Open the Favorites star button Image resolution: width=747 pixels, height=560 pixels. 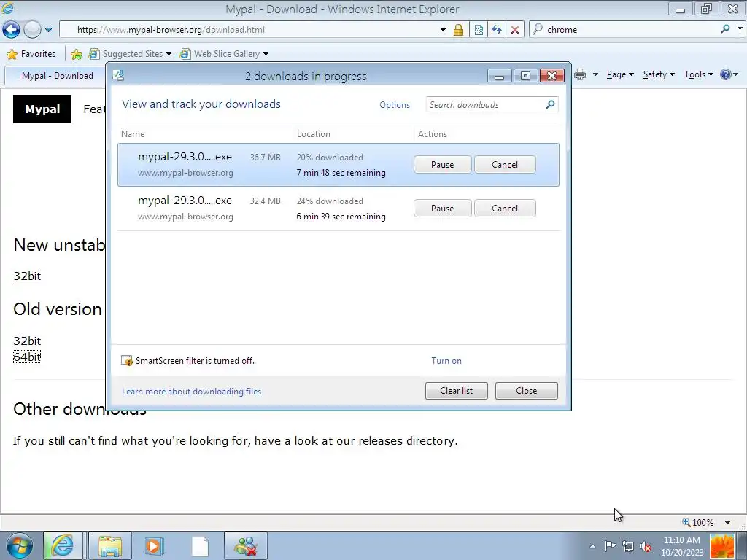pos(31,54)
